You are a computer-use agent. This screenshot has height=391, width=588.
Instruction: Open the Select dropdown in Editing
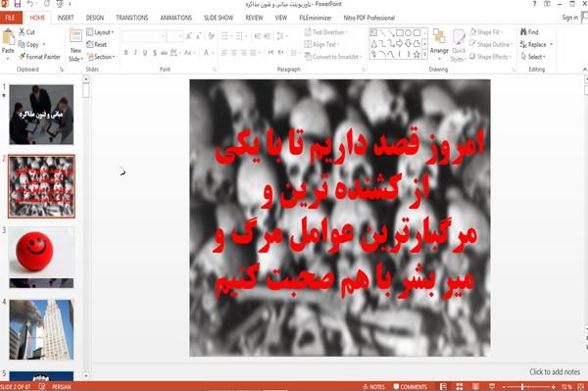pos(533,57)
